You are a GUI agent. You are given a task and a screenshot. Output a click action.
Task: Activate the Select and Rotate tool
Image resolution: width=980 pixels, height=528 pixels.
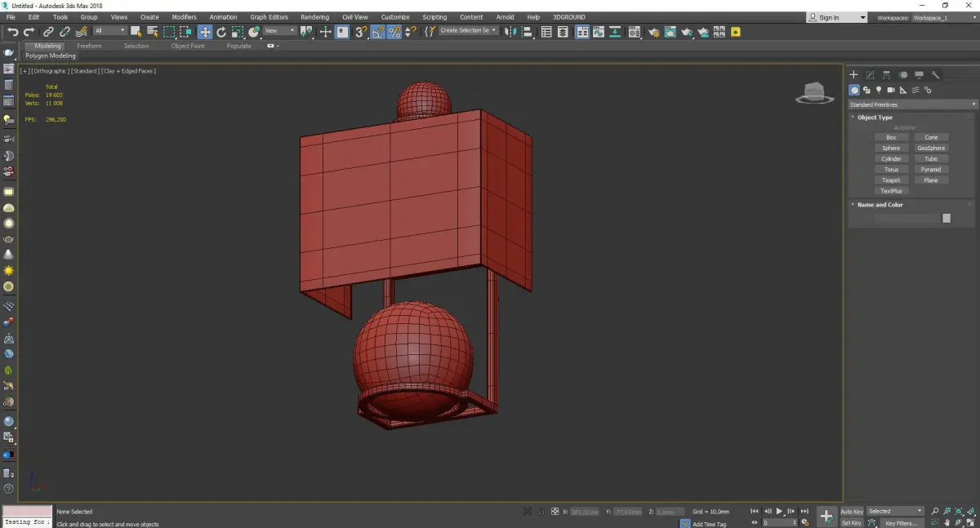pyautogui.click(x=220, y=32)
